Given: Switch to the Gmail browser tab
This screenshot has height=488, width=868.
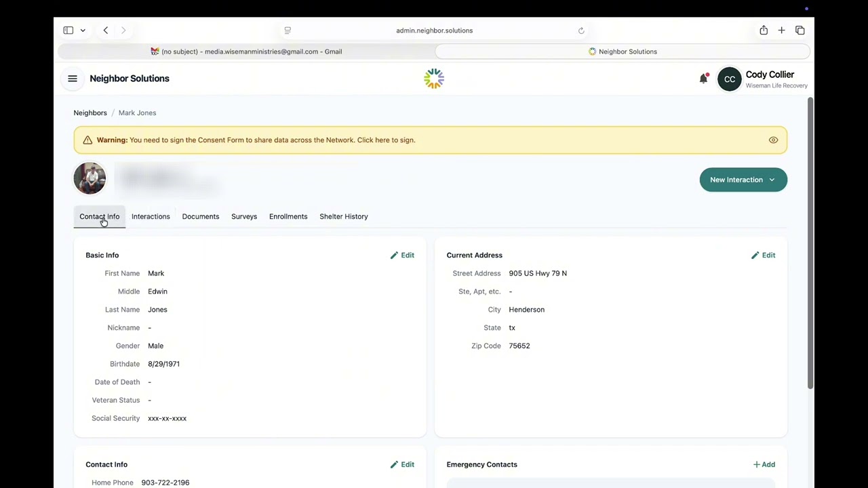Looking at the screenshot, I should 246,52.
